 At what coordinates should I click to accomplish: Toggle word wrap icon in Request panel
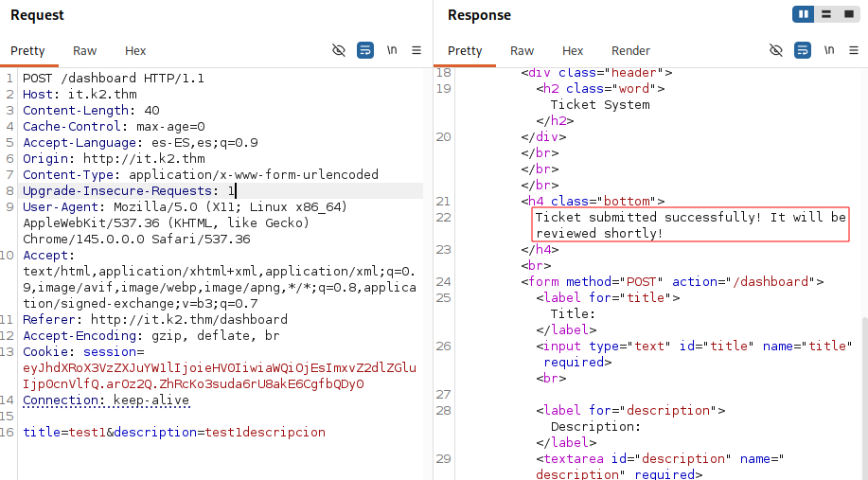(x=365, y=50)
